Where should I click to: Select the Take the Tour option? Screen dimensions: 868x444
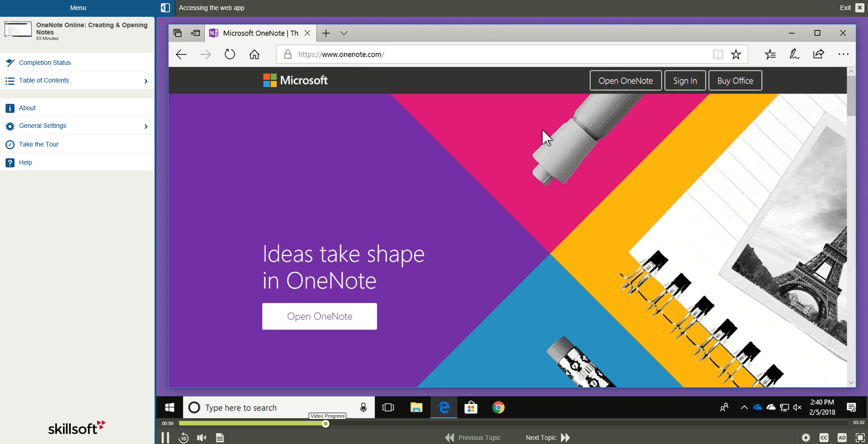point(38,144)
